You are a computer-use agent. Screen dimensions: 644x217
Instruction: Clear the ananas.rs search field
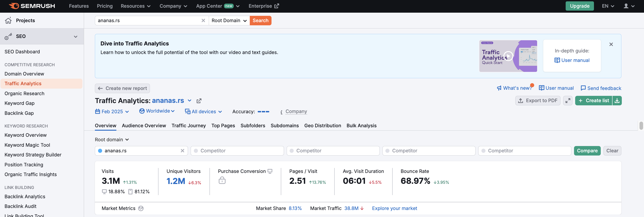203,20
